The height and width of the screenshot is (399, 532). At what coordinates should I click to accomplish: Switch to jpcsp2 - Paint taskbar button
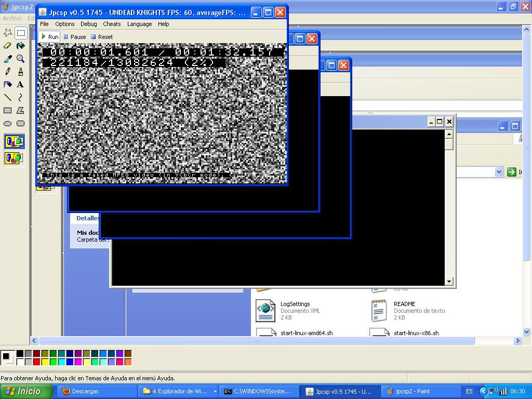421,391
